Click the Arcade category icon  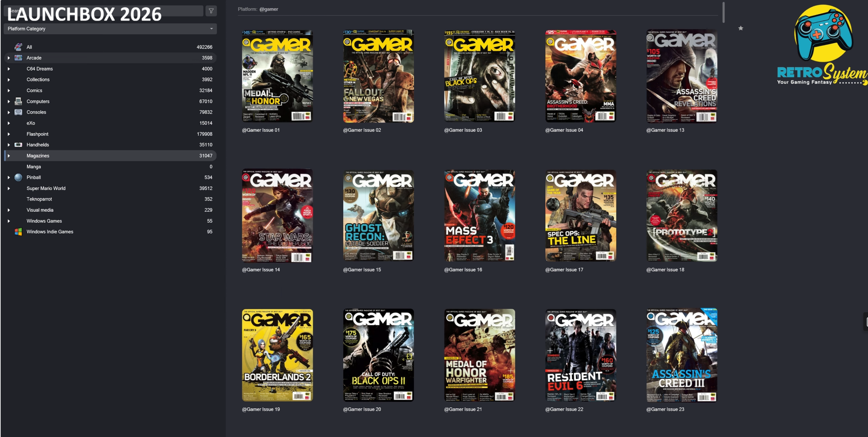(x=18, y=58)
